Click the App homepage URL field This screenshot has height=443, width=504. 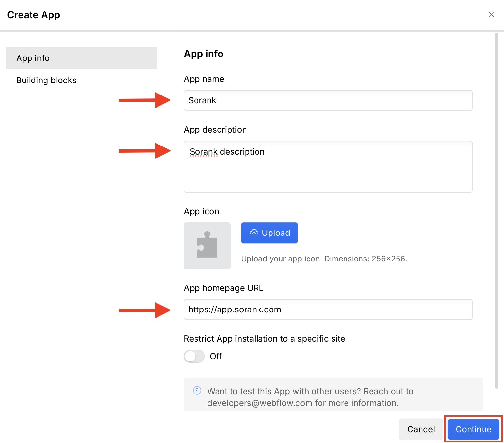click(328, 310)
